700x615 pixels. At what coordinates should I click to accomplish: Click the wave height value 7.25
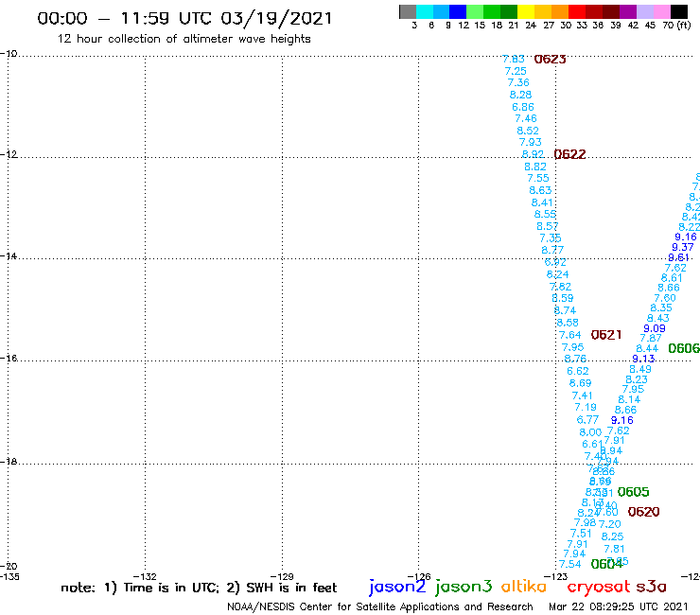coord(516,72)
